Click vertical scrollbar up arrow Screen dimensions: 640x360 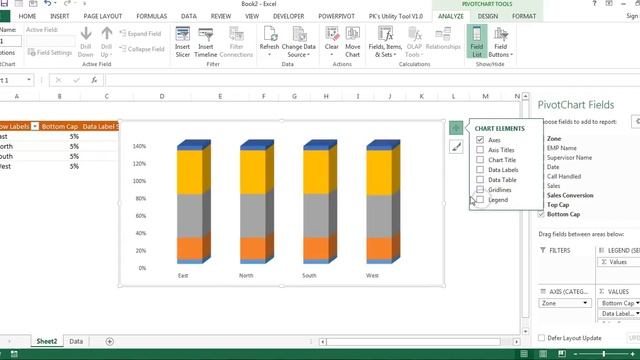[525, 96]
